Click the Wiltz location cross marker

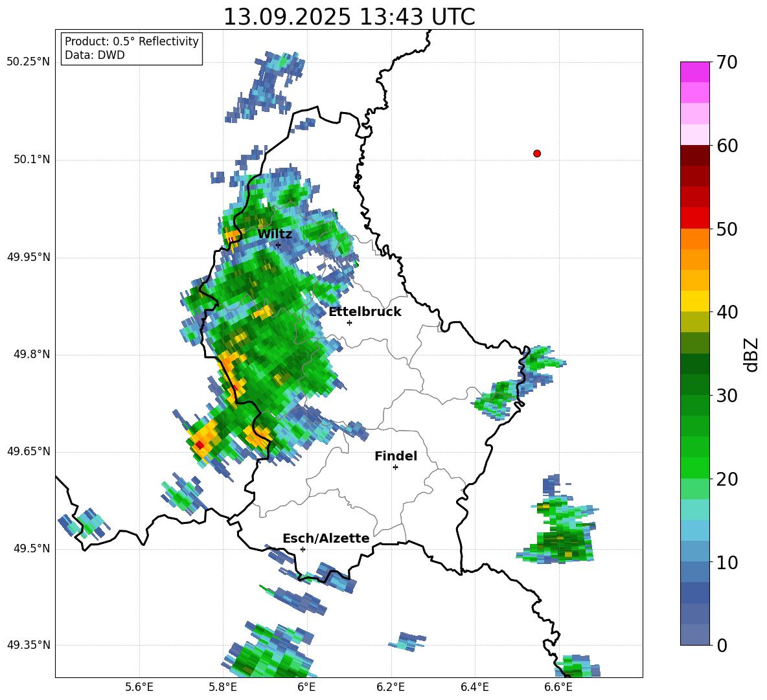point(278,245)
